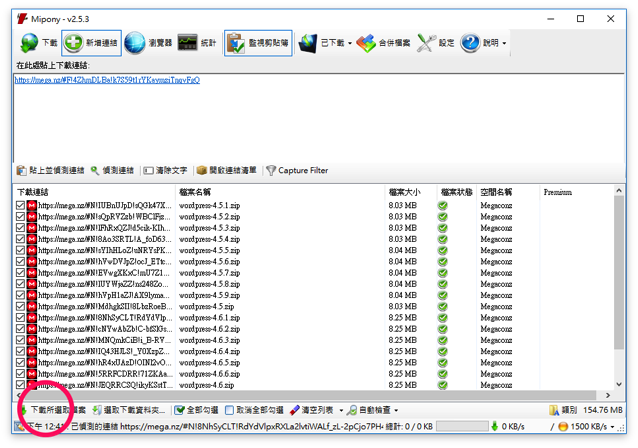Sort by Download link (下載連結) column header
Screen dimensions: 638x448
94,192
